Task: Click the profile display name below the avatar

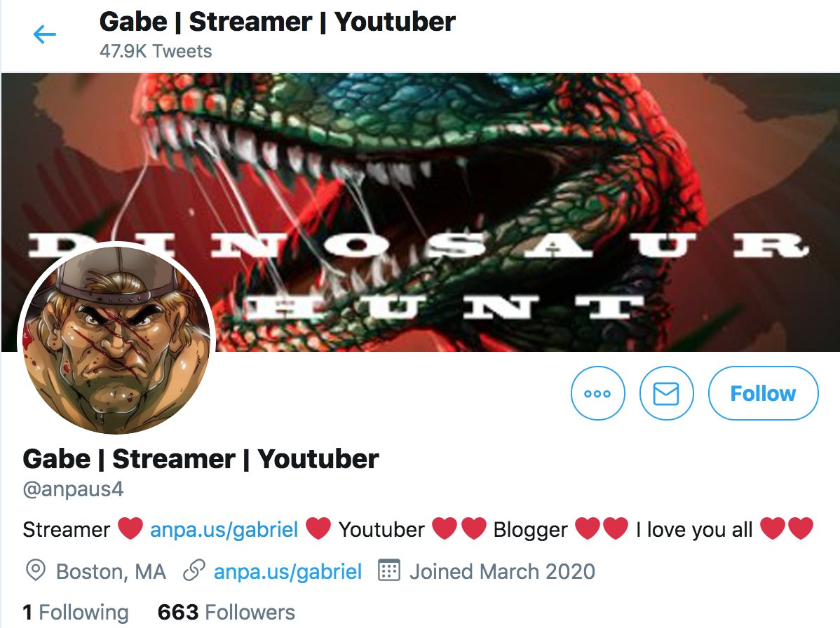Action: pos(201,459)
